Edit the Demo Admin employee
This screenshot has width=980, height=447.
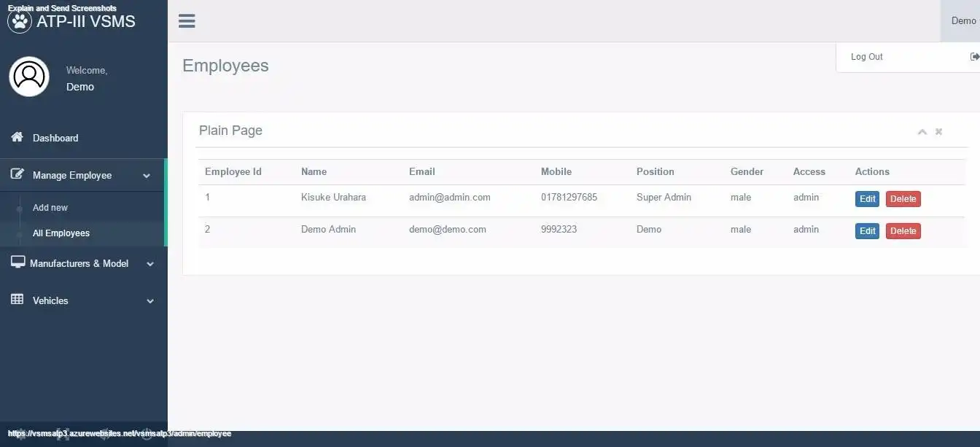(x=867, y=231)
